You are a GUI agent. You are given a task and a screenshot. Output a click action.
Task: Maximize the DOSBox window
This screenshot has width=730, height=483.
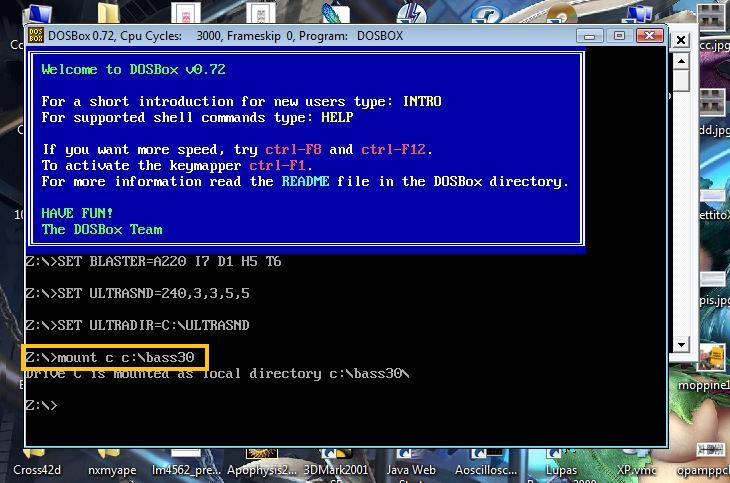pyautogui.click(x=619, y=36)
